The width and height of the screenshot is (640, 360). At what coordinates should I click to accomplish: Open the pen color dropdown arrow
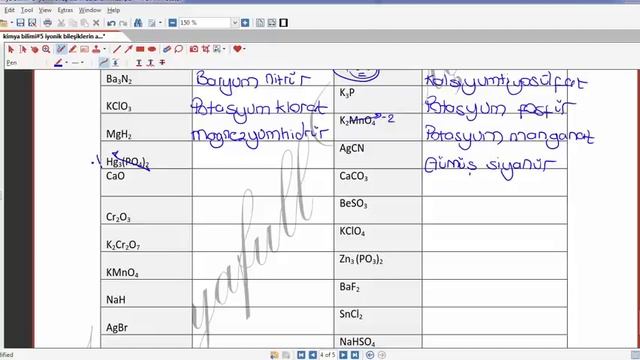[x=67, y=62]
